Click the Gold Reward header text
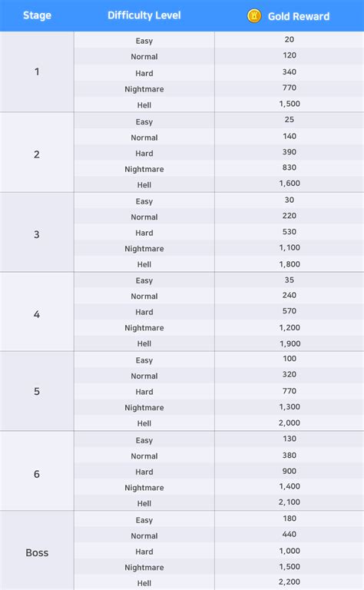This screenshot has height=590, width=364. coord(299,16)
